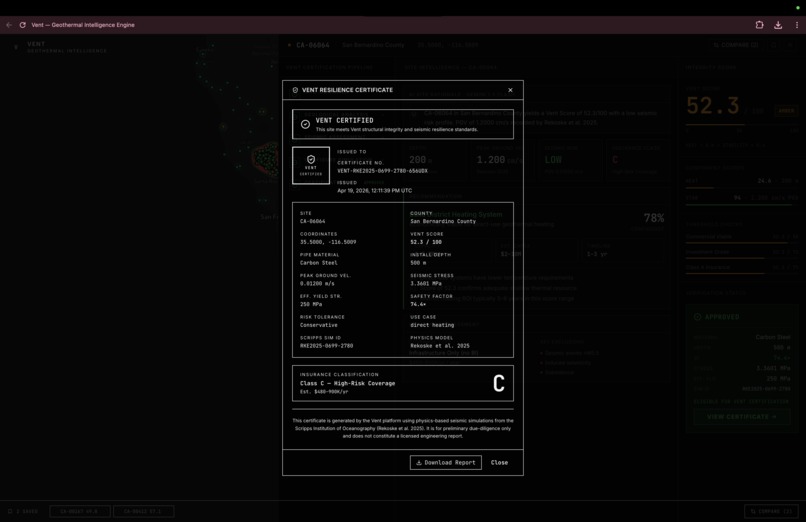The height and width of the screenshot is (522, 806).
Task: Click the VENT Geothermal Intelligence logo
Action: coord(59,47)
